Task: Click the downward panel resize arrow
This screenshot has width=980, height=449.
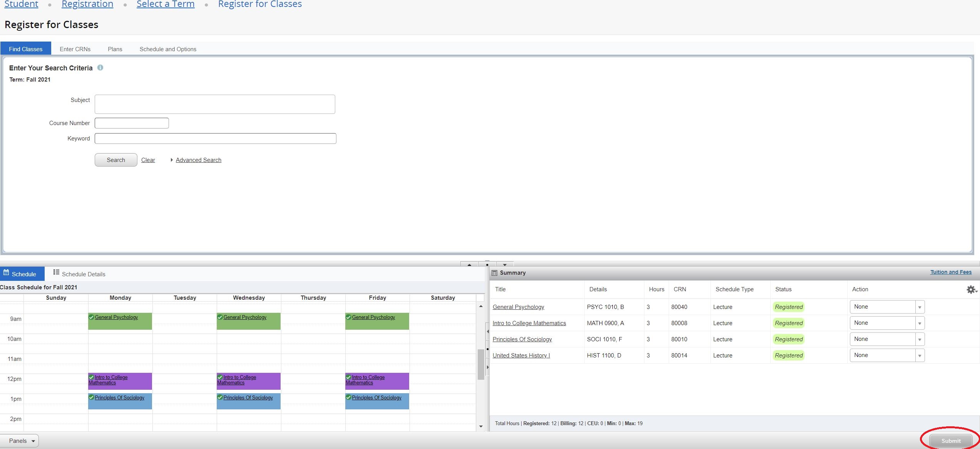Action: click(x=505, y=265)
